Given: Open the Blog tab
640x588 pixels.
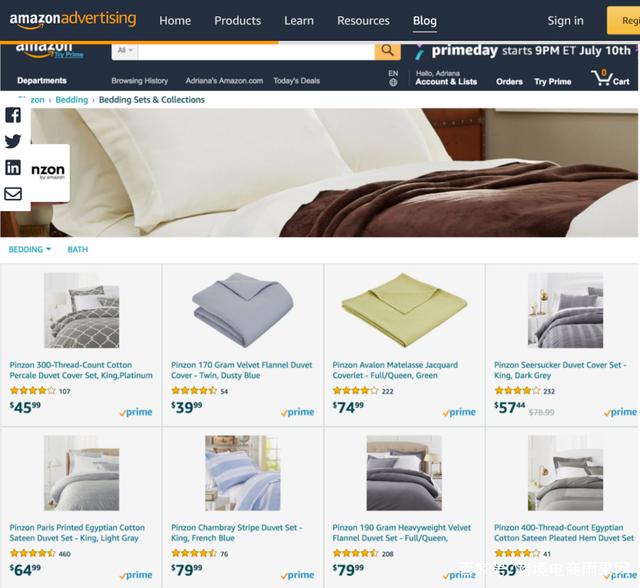Looking at the screenshot, I should point(424,20).
